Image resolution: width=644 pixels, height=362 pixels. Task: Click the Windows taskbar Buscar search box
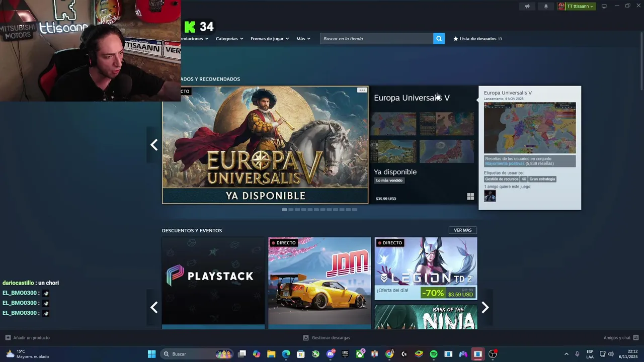coord(197,354)
